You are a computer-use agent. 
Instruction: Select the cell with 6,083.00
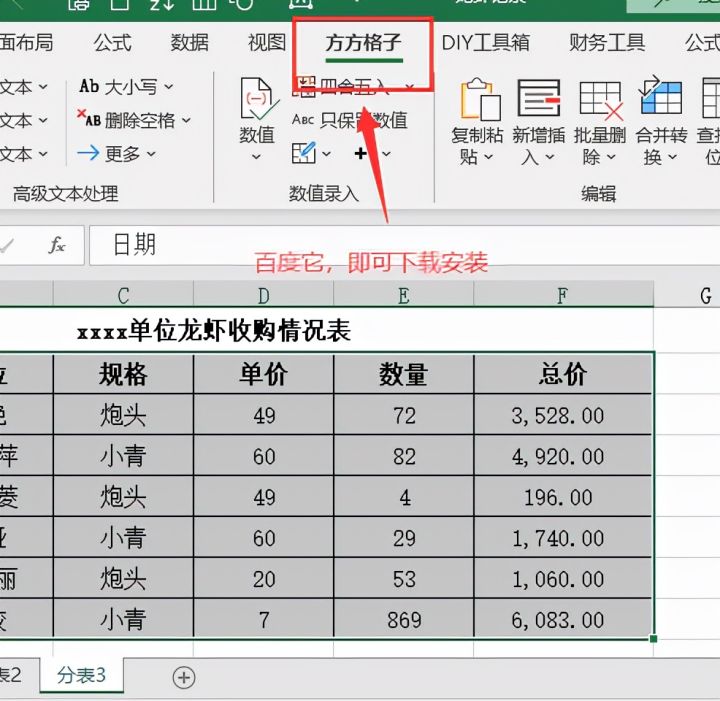point(563,618)
